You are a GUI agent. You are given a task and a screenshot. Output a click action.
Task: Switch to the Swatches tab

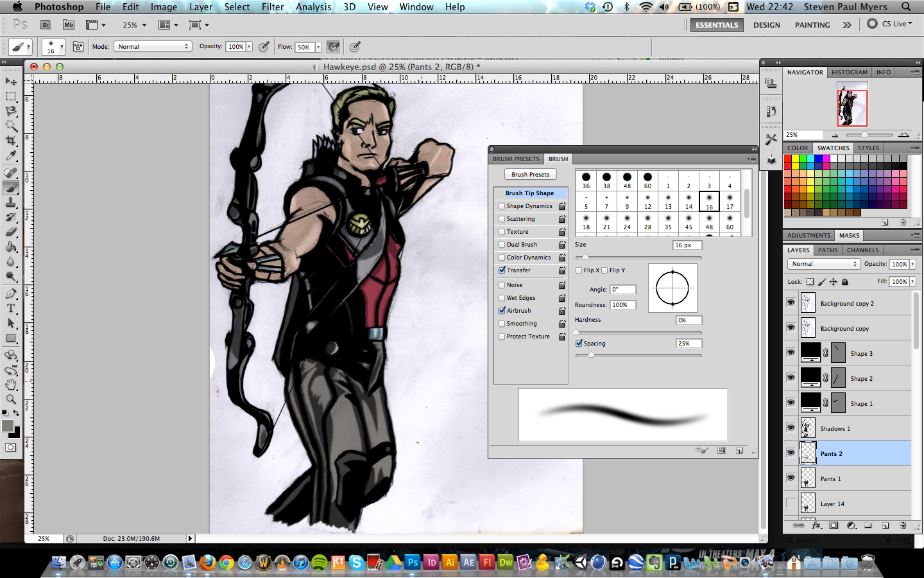833,148
